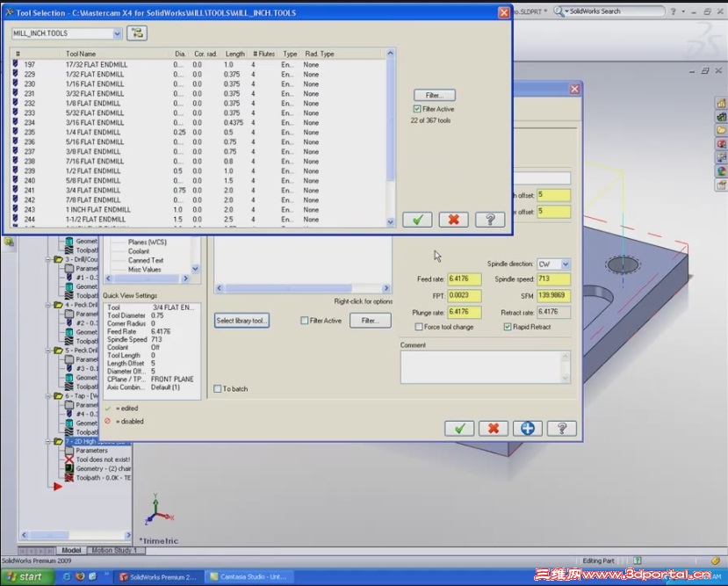Click the Feed rate field
The width and height of the screenshot is (728, 586).
coord(464,279)
